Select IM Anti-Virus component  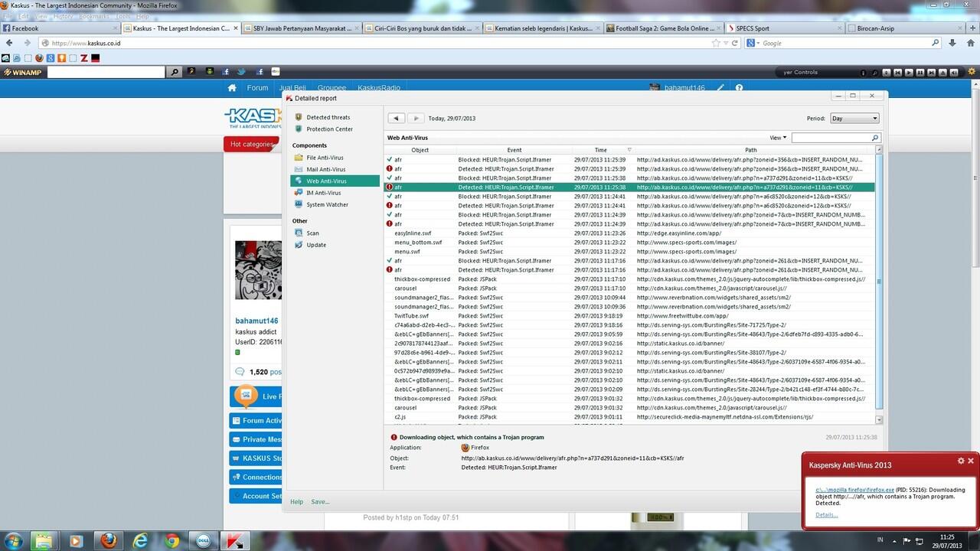pos(323,193)
